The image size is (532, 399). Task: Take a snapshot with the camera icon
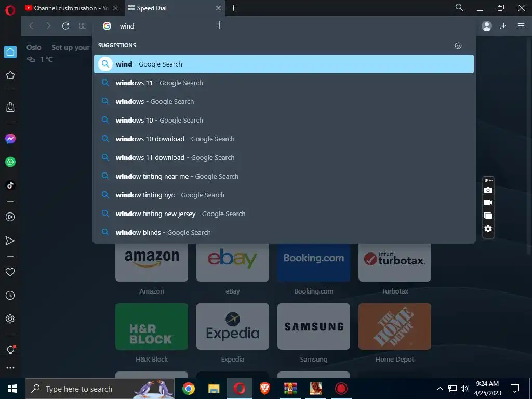click(x=488, y=190)
